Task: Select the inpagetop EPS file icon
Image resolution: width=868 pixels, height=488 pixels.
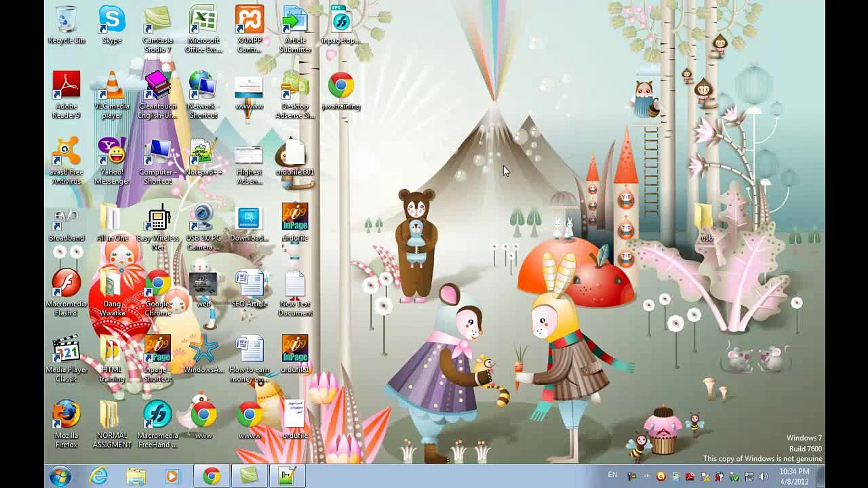Action: 340,25
